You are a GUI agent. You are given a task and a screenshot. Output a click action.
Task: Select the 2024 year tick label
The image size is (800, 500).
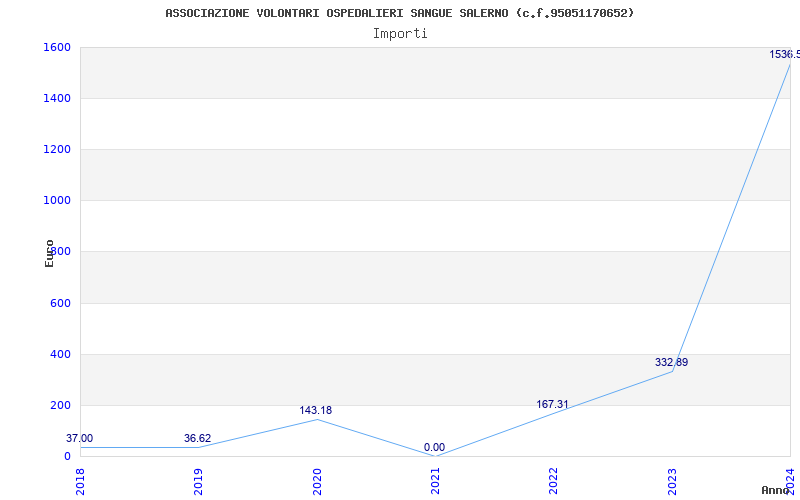click(790, 480)
